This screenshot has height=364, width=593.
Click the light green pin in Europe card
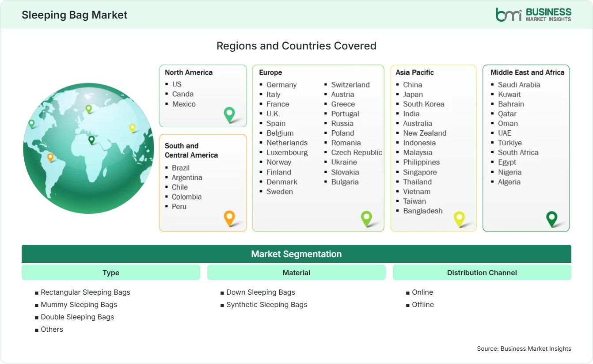click(x=366, y=218)
